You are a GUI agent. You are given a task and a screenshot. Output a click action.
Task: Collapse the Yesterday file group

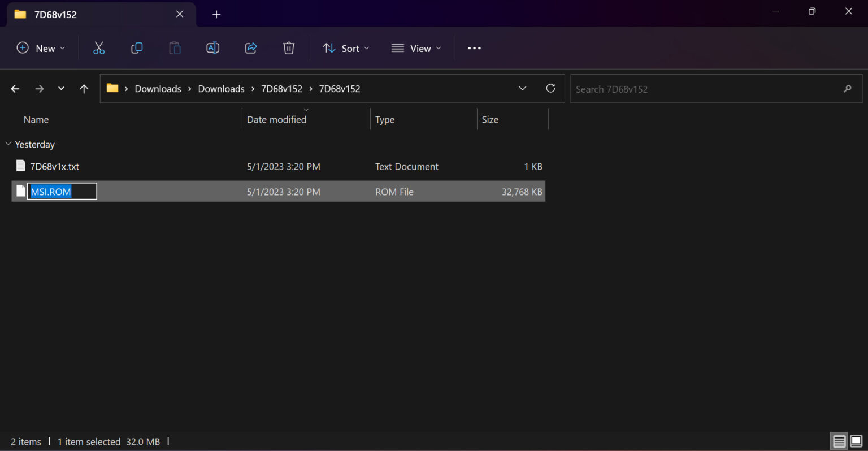pyautogui.click(x=8, y=144)
